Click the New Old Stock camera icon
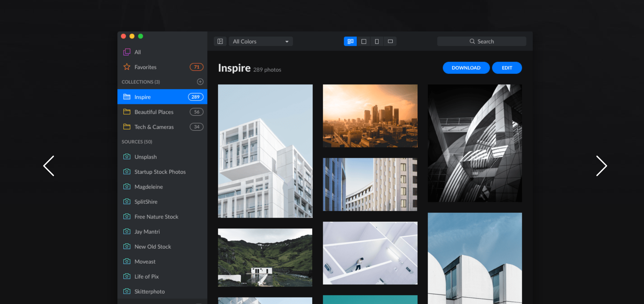Screen dimensions: 644x304 (x=127, y=246)
